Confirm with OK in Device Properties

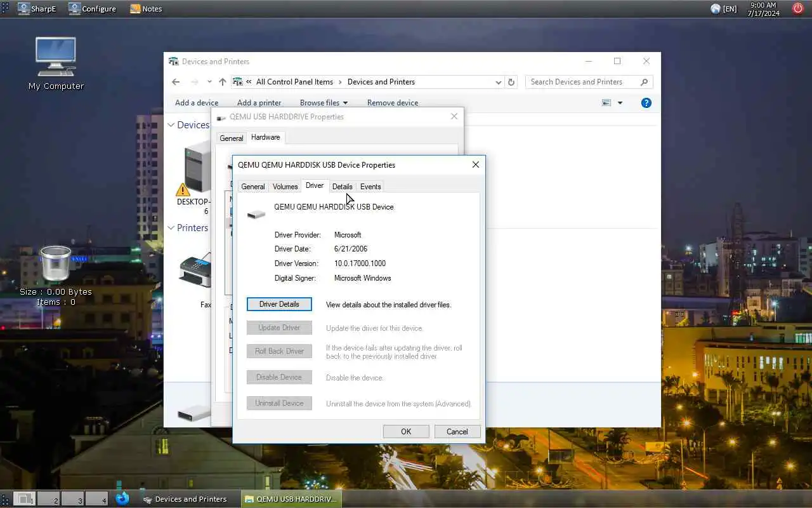(x=406, y=432)
